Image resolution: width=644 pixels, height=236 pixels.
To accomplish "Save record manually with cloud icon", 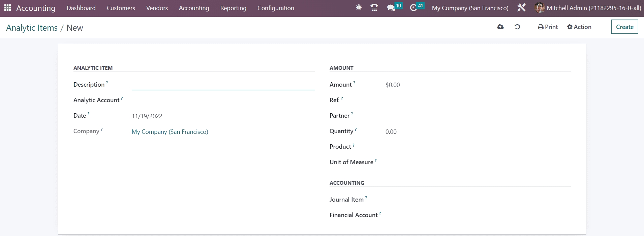I will click(x=500, y=27).
